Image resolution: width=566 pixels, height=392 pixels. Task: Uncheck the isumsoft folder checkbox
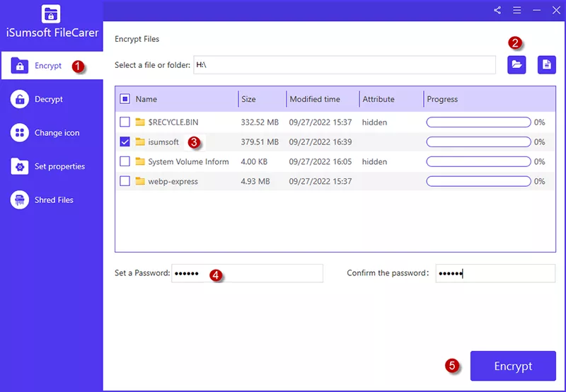click(x=125, y=142)
